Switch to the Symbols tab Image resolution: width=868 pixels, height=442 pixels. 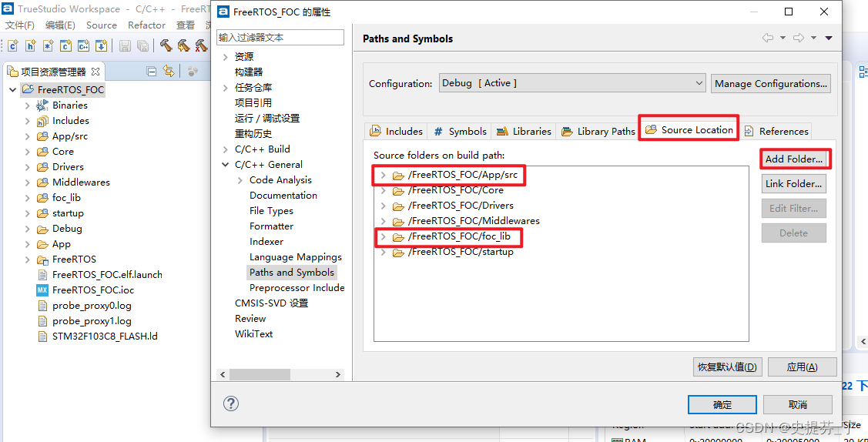pyautogui.click(x=460, y=131)
